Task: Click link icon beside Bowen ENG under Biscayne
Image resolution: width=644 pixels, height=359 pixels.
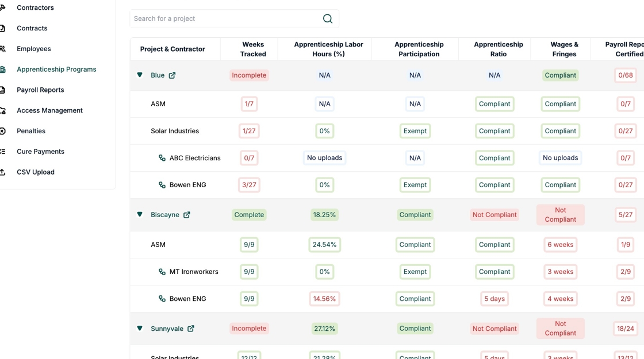Action: [x=162, y=299]
